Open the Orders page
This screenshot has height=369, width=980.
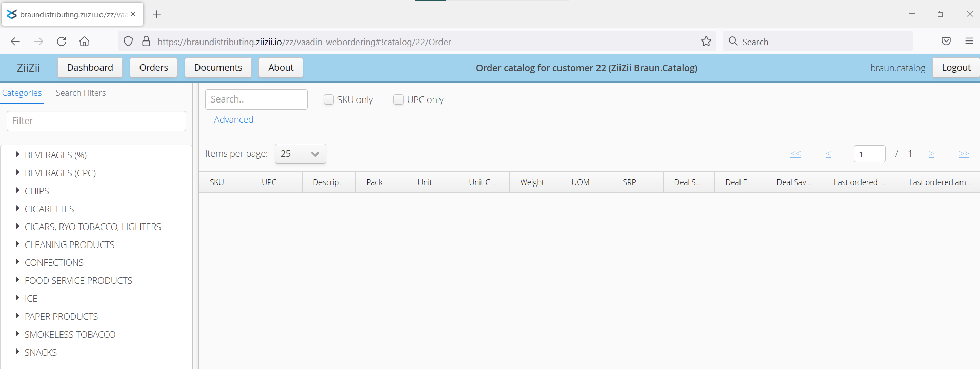coord(153,68)
